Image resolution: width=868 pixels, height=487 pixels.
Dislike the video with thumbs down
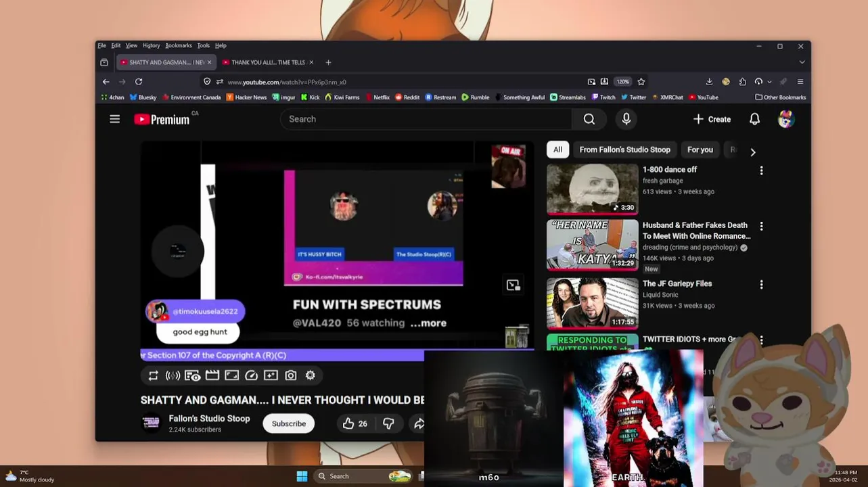pos(388,423)
